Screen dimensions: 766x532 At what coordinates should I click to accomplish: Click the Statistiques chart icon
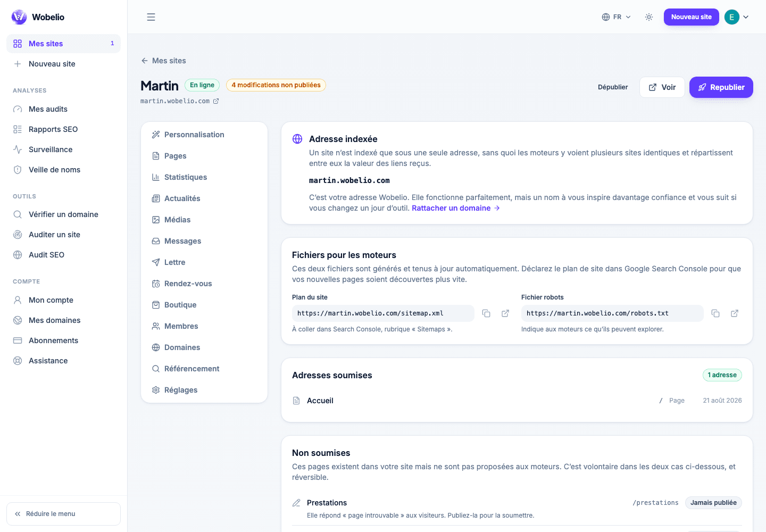[156, 177]
